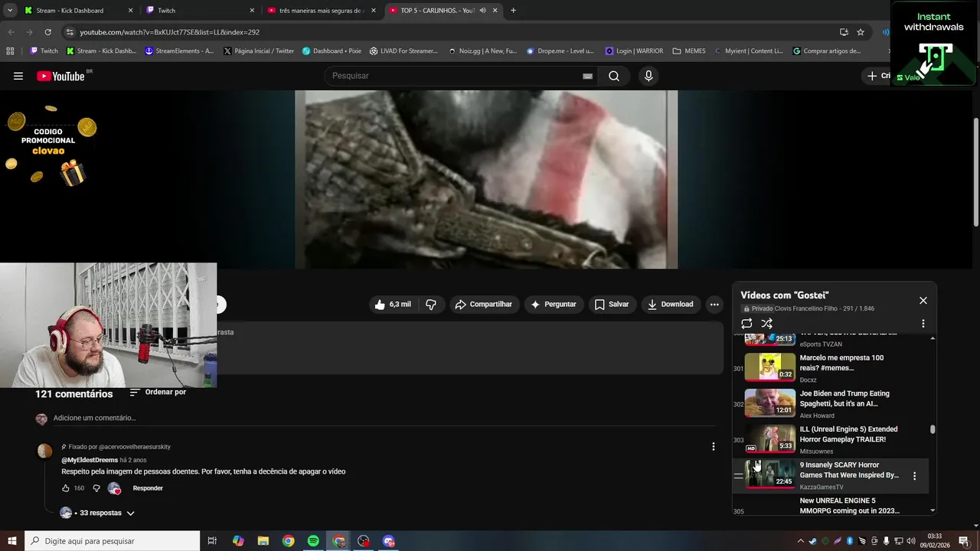
Task: Open Spotify from the taskbar
Action: pos(313,541)
